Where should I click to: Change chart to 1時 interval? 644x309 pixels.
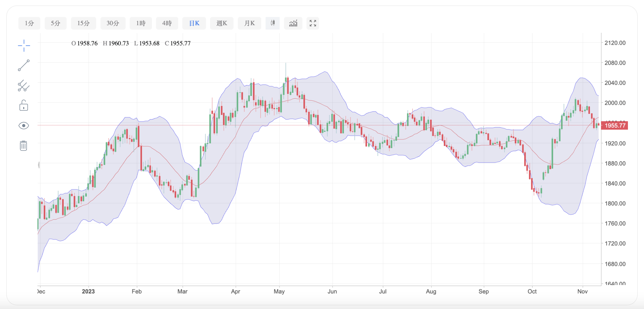click(141, 23)
